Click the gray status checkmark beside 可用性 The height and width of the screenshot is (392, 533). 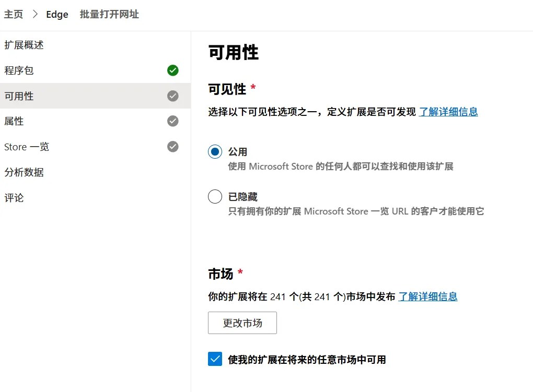(173, 96)
